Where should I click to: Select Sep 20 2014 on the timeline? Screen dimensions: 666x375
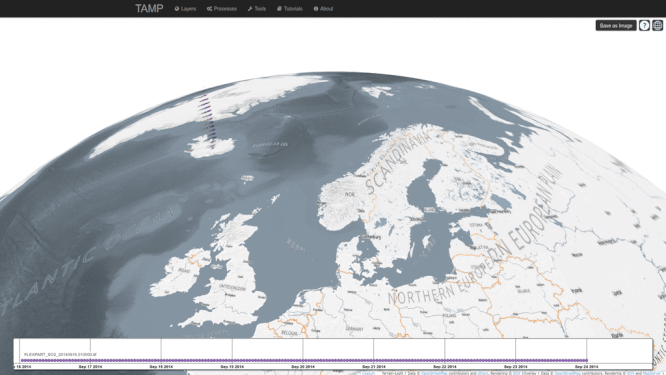point(303,366)
